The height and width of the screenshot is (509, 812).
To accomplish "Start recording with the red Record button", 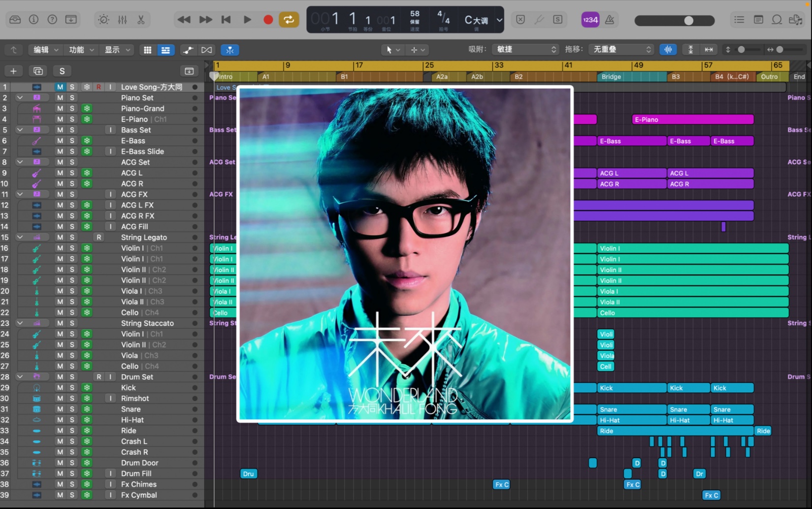I will click(268, 20).
